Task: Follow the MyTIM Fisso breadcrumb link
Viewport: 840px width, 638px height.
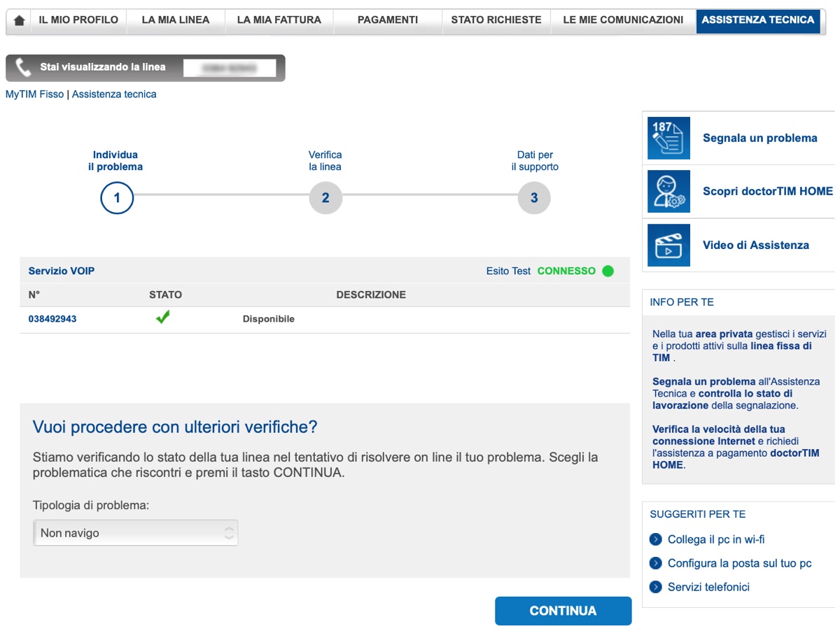Action: pyautogui.click(x=34, y=94)
